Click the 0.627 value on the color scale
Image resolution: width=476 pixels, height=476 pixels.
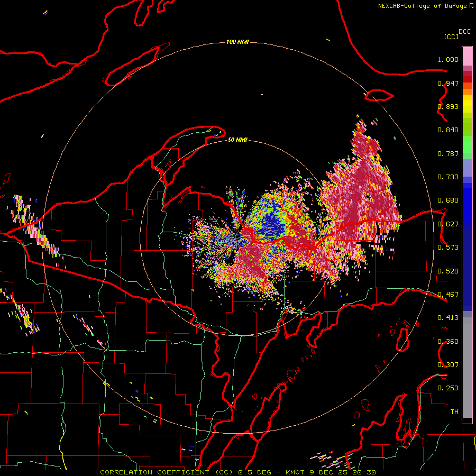448,224
